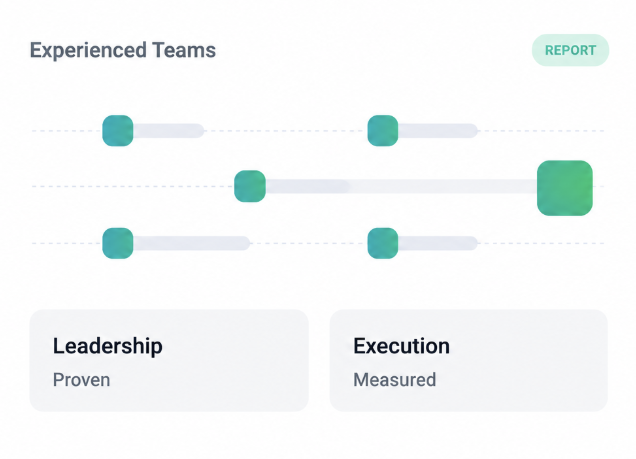Screen dimensions: 636x459
Task: Click the Experienced Teams heading
Action: (x=123, y=51)
